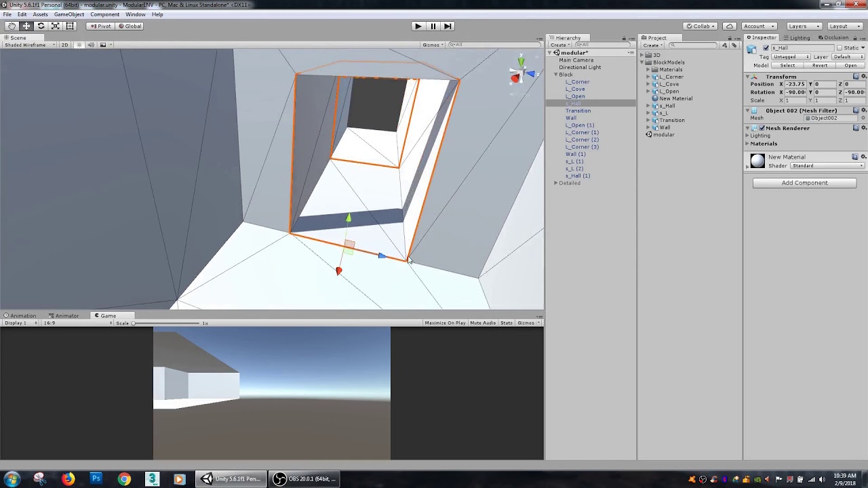Start Play mode
Screen dimensions: 868x488
(418, 26)
